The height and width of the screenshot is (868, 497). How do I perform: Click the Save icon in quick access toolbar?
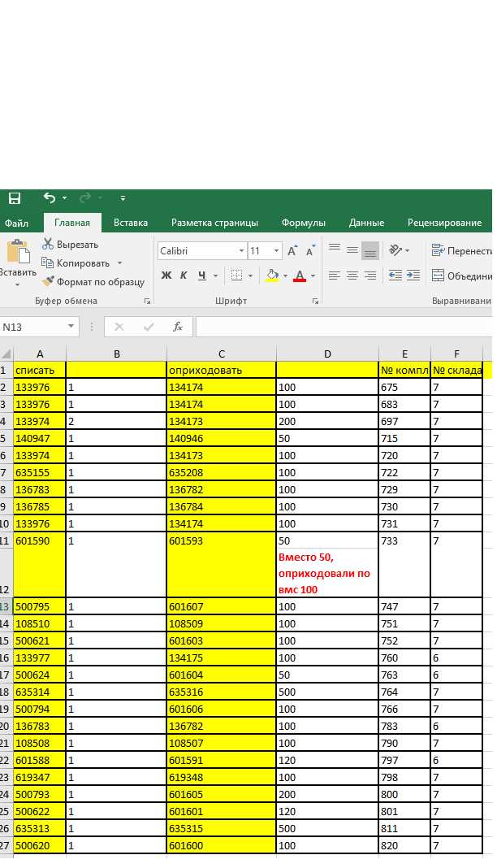(x=15, y=198)
